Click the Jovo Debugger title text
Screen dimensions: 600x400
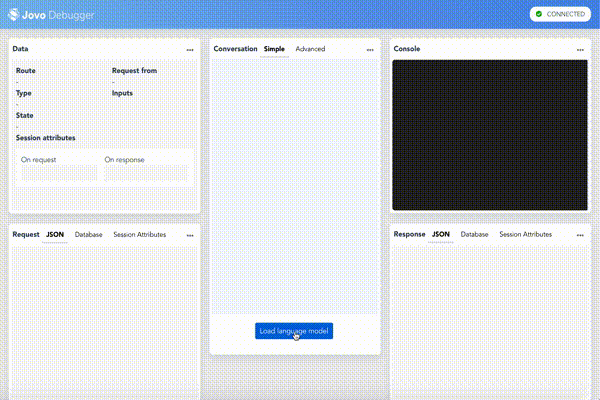pos(58,15)
